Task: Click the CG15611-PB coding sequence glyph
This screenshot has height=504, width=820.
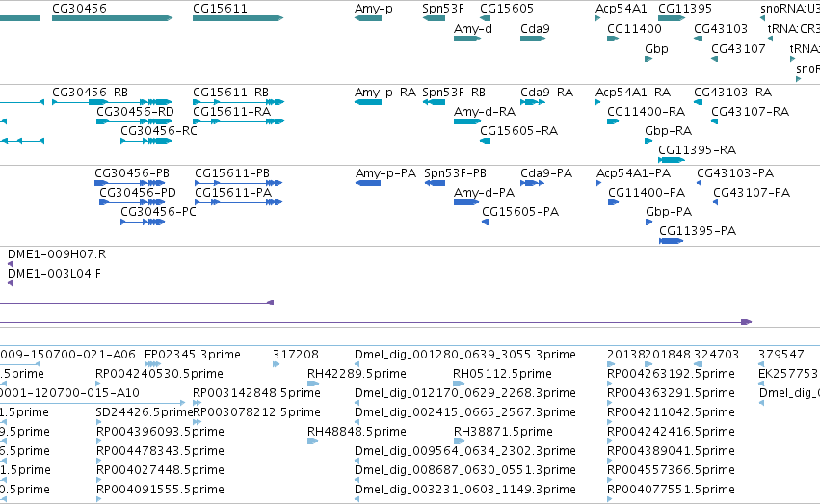Action: (x=238, y=183)
